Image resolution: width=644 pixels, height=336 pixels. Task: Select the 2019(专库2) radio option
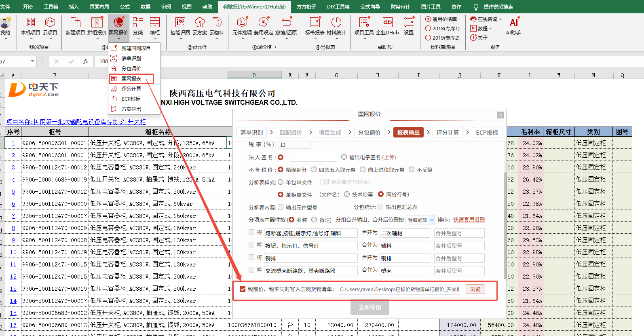pyautogui.click(x=428, y=38)
